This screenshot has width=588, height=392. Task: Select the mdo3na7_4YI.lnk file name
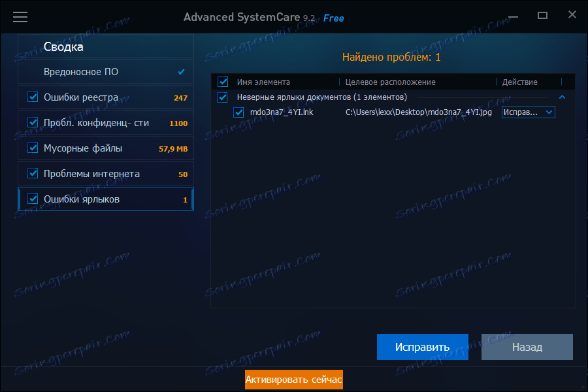pos(282,112)
